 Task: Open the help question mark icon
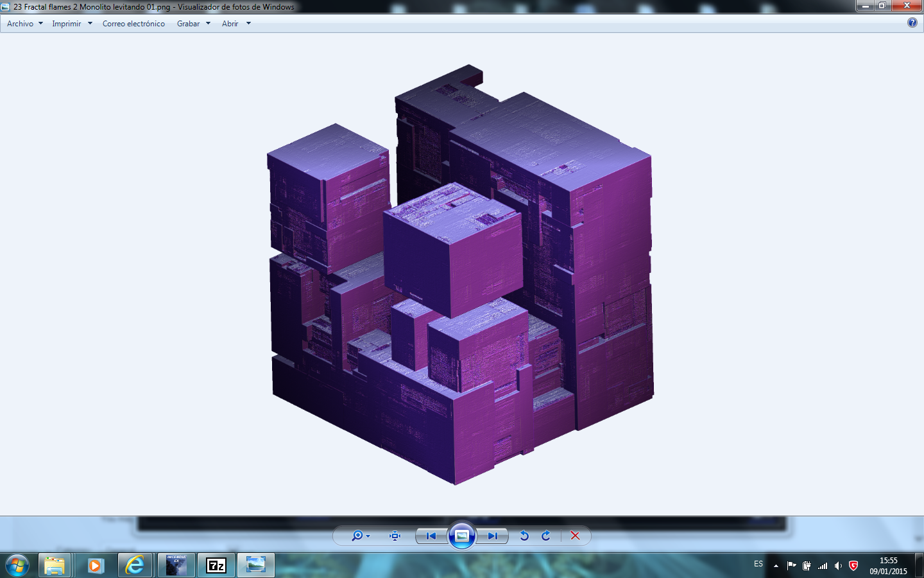coord(912,22)
